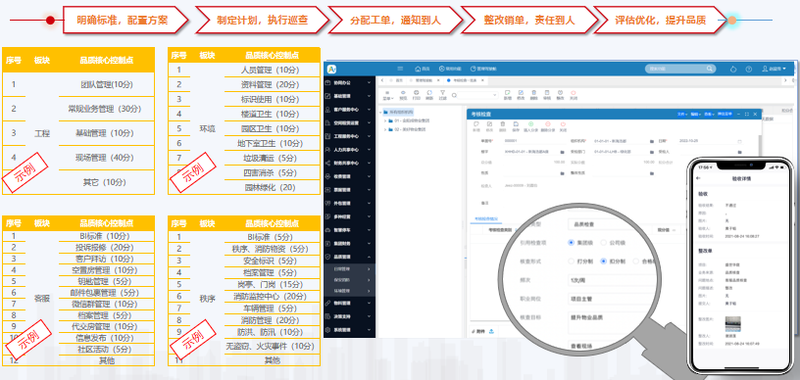Open the 品质管理 sidebar menu item
The image size is (800, 380).
tap(349, 257)
